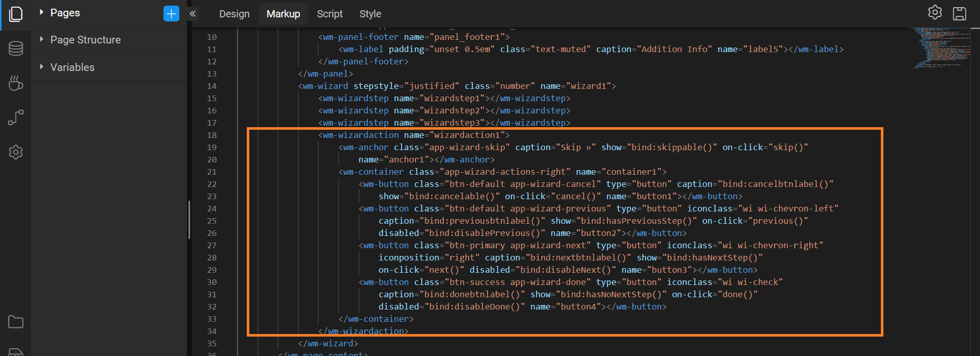Open the Pages icon in left sidebar

tap(16, 14)
